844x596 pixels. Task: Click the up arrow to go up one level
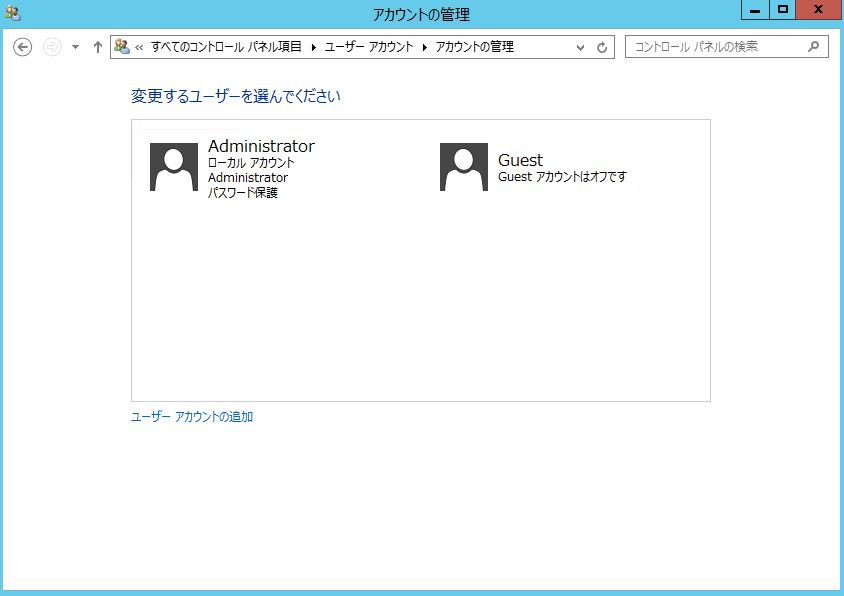pos(95,46)
